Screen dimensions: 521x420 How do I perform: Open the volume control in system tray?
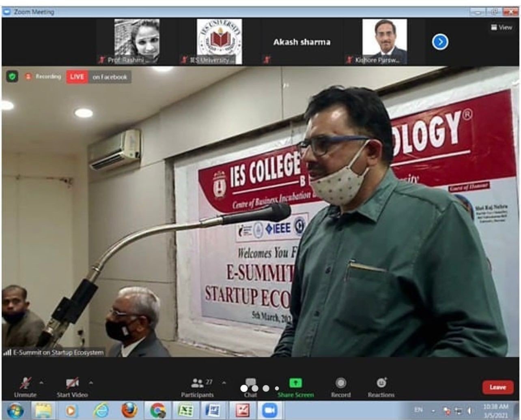tap(471, 410)
